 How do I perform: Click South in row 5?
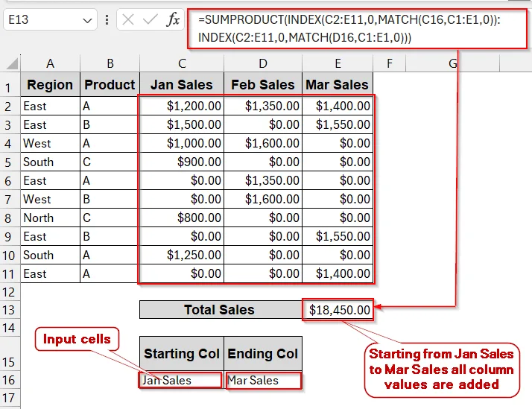50,162
